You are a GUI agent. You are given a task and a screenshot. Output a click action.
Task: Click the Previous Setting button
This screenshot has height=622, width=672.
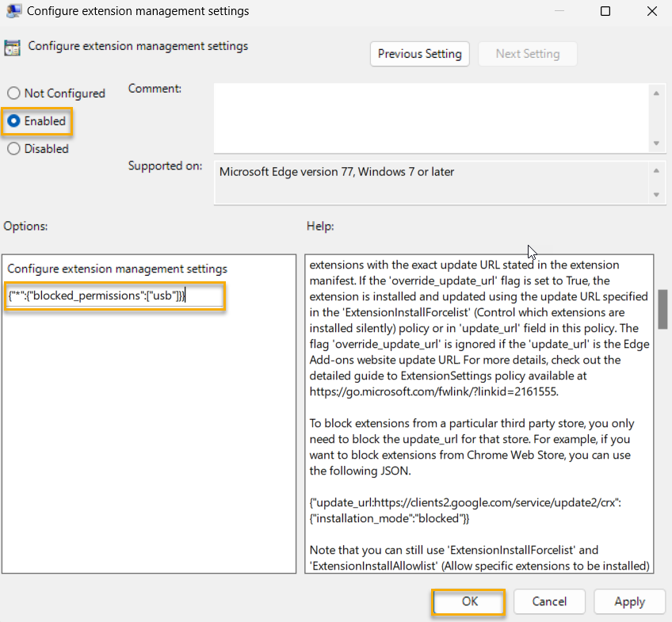(419, 54)
